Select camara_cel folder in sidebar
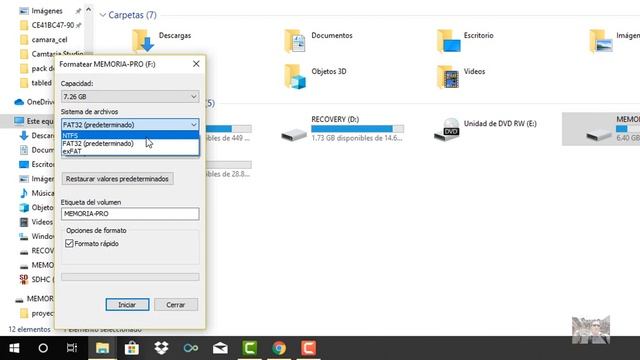The height and width of the screenshot is (360, 640). tap(49, 40)
